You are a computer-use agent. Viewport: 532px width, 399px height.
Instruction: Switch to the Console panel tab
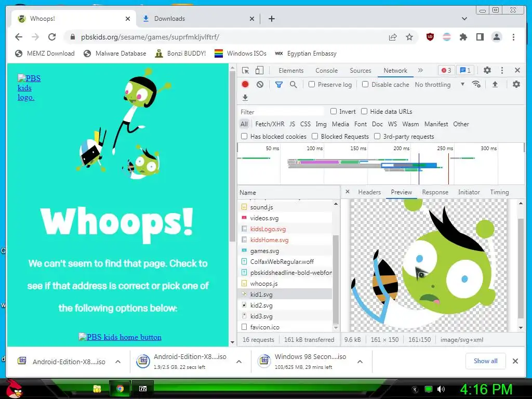pos(326,71)
